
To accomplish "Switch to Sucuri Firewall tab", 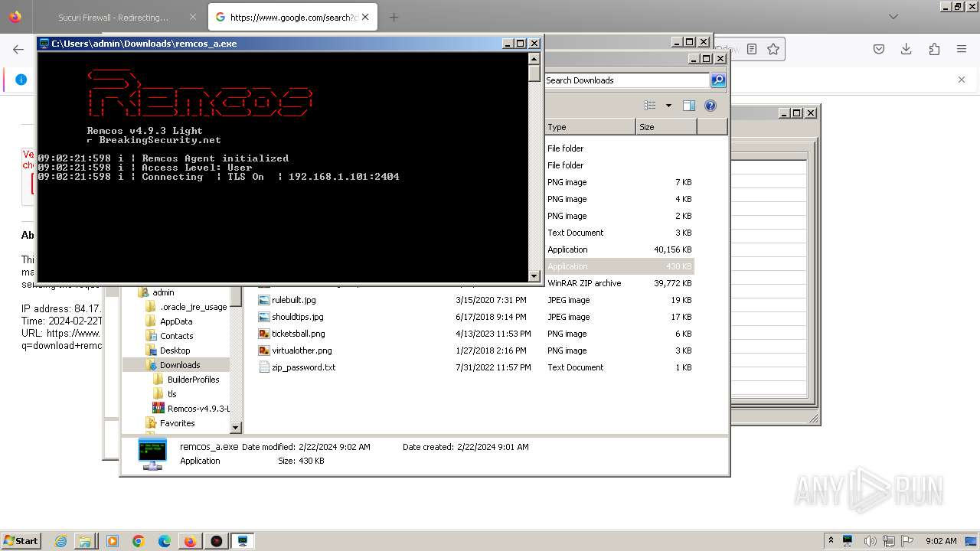I will click(x=113, y=17).
